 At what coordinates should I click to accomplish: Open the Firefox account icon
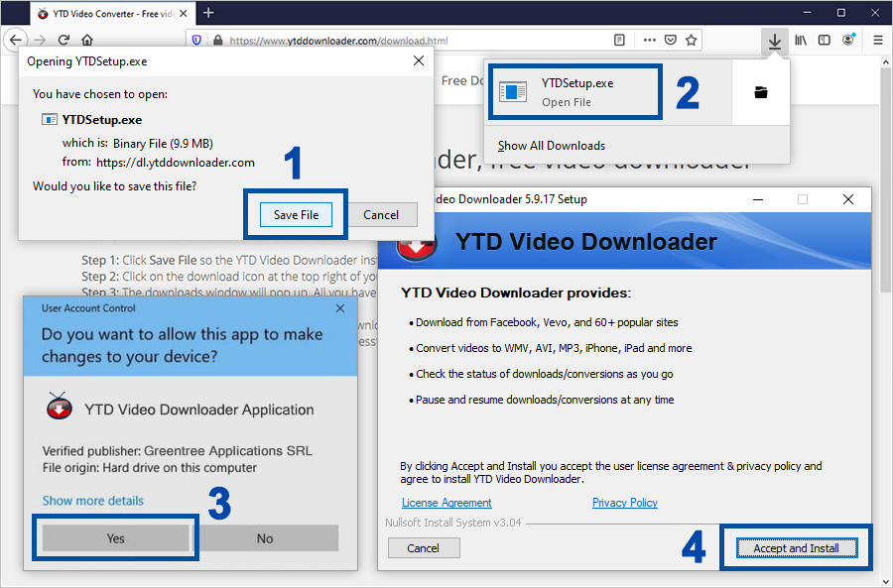(x=848, y=40)
